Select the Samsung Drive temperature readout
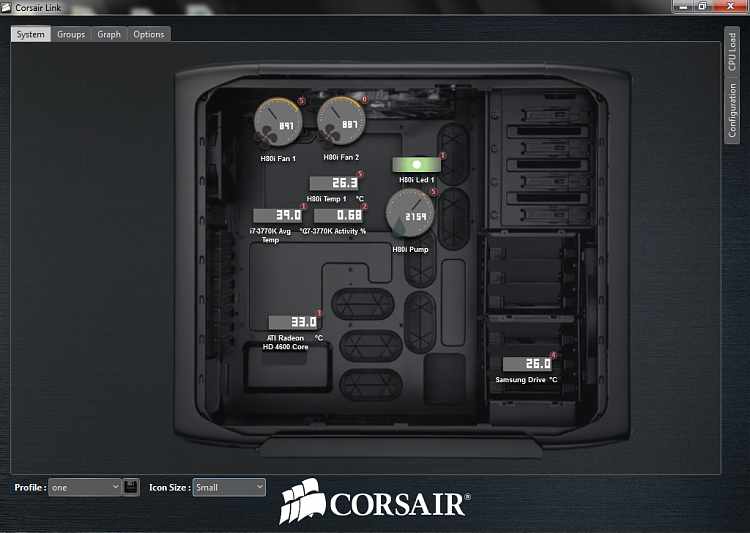 click(527, 364)
